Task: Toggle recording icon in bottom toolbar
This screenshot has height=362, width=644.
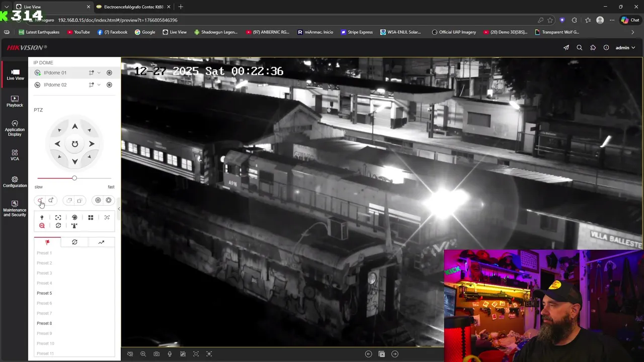Action: click(x=183, y=354)
